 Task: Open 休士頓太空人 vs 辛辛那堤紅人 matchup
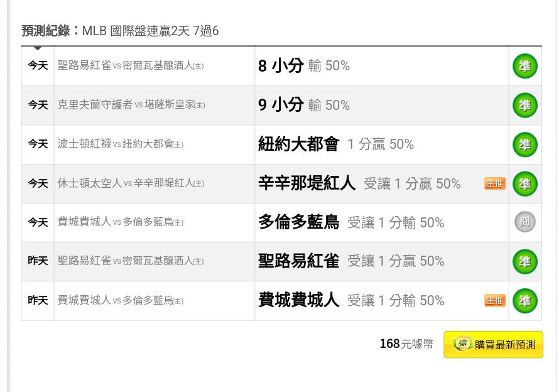[x=131, y=183]
